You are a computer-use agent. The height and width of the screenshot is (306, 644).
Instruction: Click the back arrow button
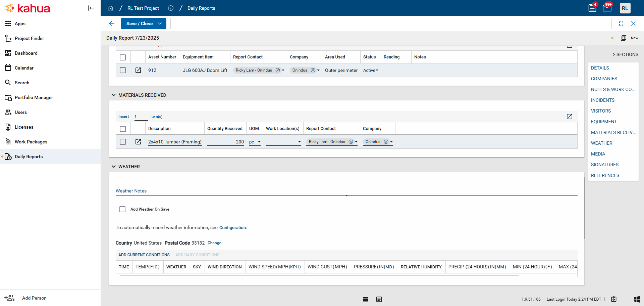click(x=112, y=24)
